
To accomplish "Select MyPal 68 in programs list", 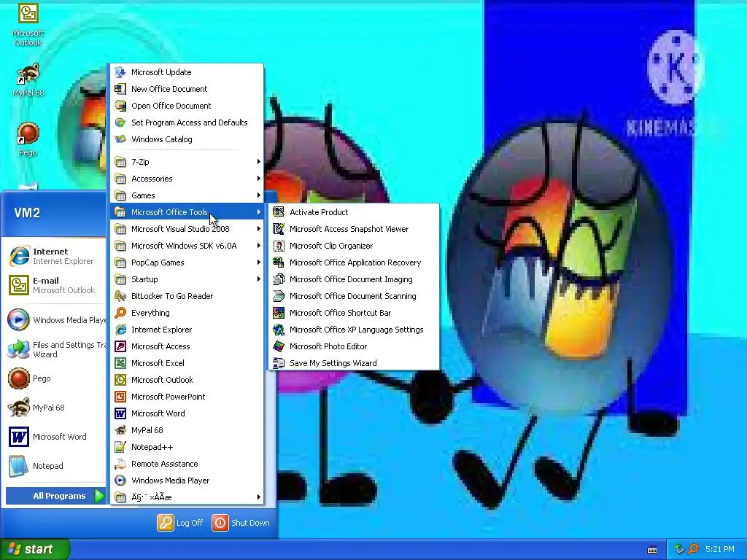I will 187,430.
